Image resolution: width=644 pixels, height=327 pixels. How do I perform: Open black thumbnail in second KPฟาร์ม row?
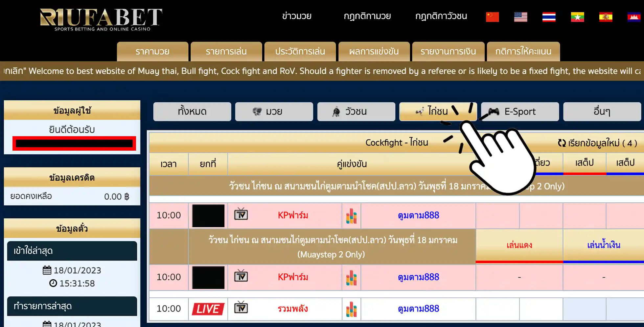point(208,278)
